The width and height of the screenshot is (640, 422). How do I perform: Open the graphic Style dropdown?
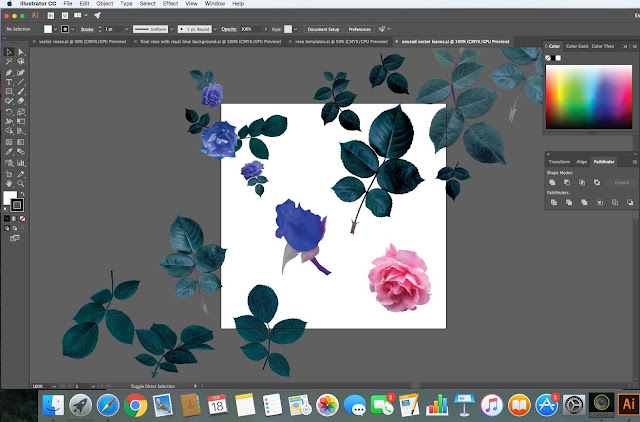(296, 29)
